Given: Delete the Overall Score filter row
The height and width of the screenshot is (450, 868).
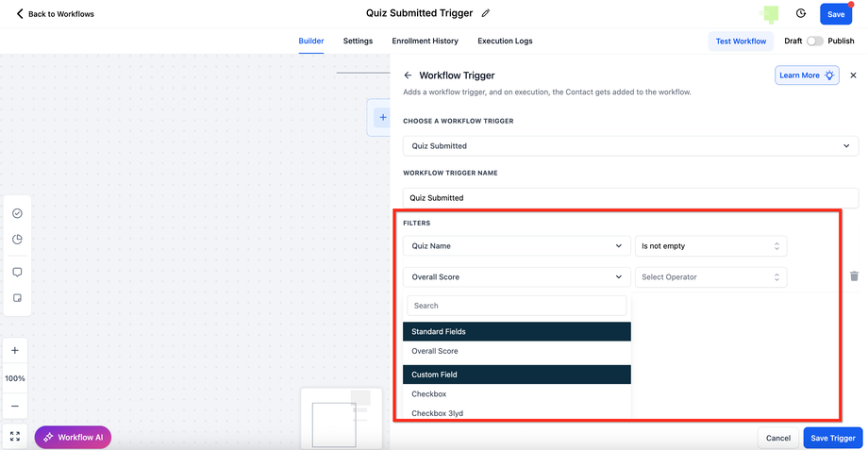Looking at the screenshot, I should (854, 276).
